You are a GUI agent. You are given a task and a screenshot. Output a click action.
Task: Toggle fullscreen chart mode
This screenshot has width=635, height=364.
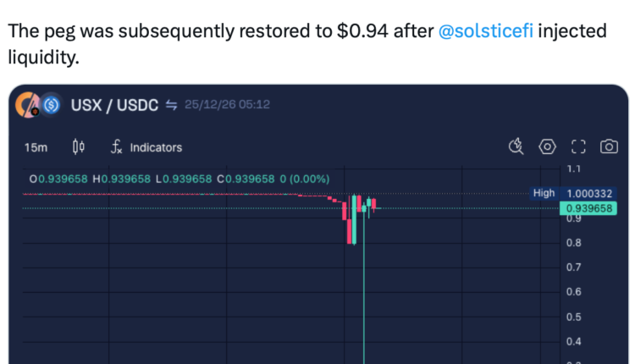tap(578, 147)
